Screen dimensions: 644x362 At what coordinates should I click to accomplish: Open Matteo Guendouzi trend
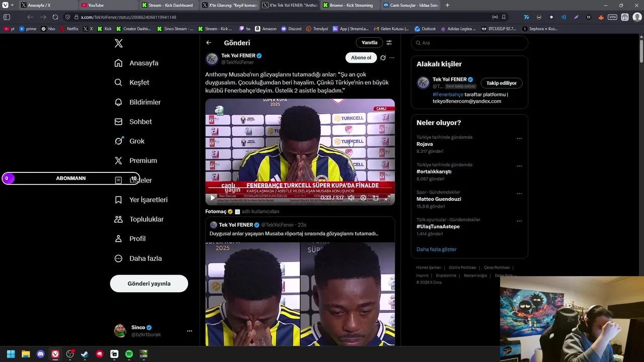point(439,199)
